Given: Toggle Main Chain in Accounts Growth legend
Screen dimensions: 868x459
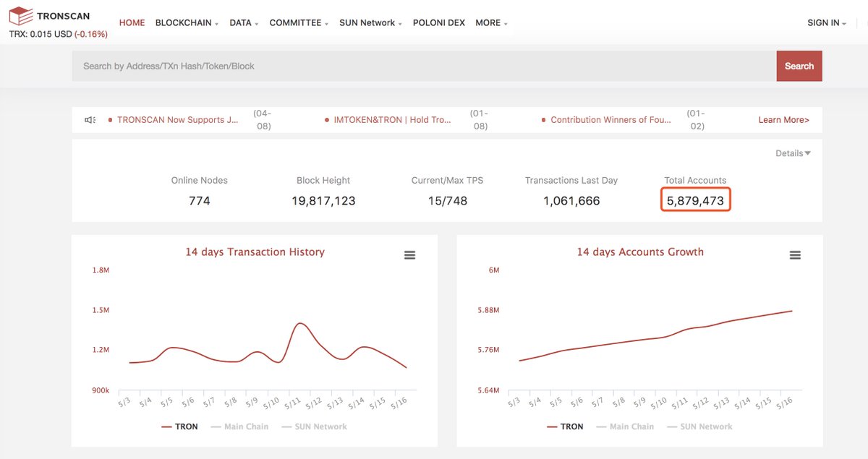Looking at the screenshot, I should pos(625,426).
